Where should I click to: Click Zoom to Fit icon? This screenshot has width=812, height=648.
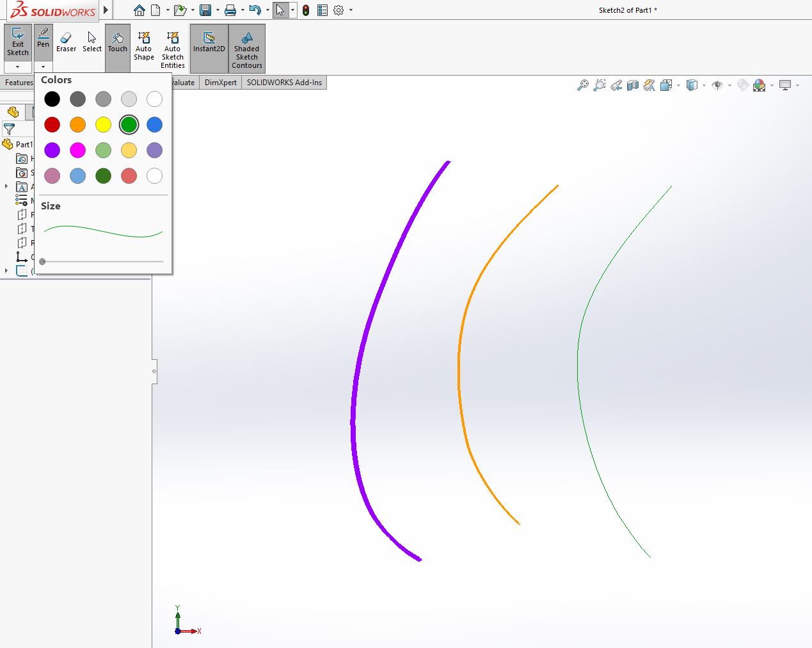582,85
